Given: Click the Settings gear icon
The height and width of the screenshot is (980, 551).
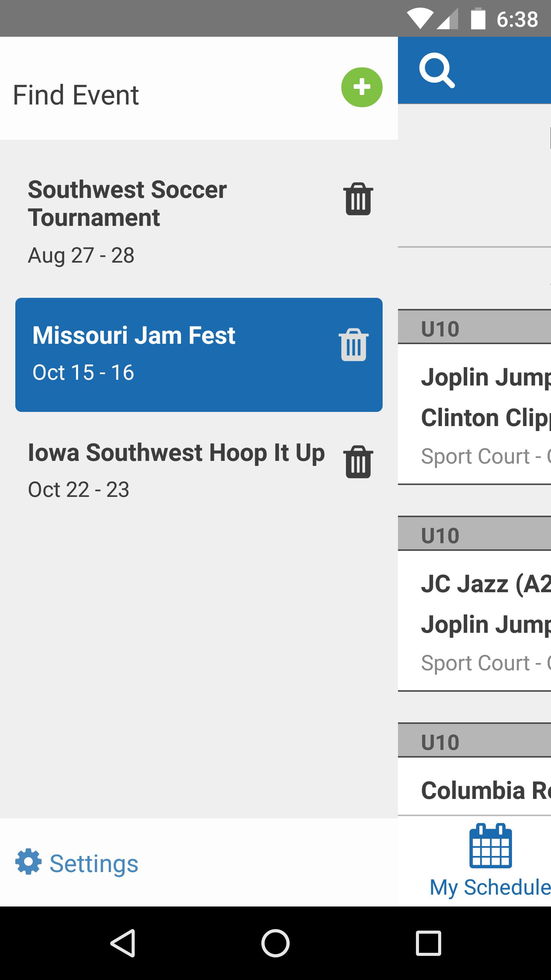Looking at the screenshot, I should [28, 862].
